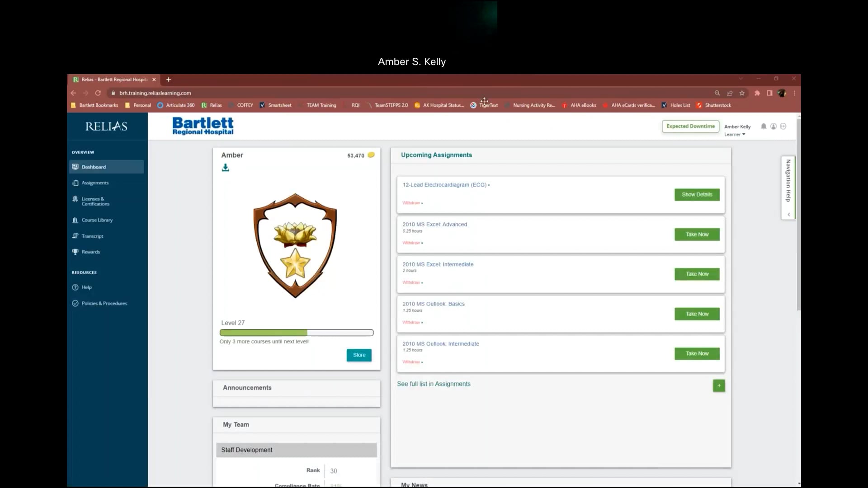Click Show Details for the ECG assignment

pyautogui.click(x=697, y=195)
